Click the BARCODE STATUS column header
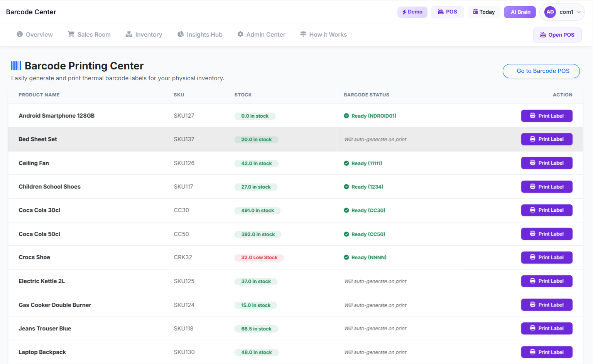This screenshot has width=593, height=364. coord(367,94)
